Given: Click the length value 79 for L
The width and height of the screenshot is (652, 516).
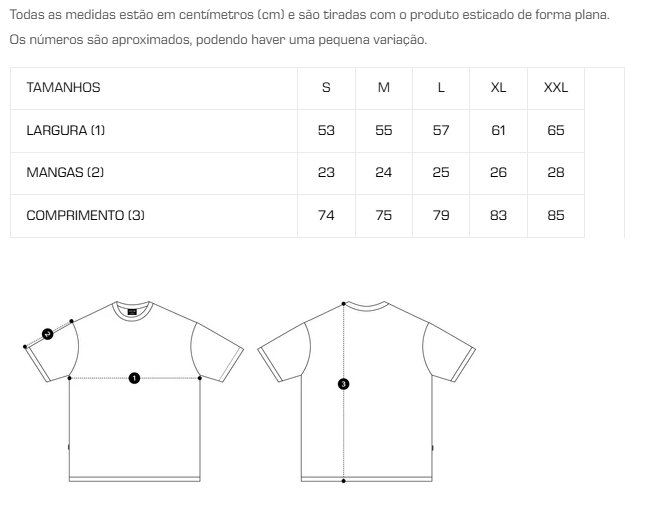Looking at the screenshot, I should point(441,215).
